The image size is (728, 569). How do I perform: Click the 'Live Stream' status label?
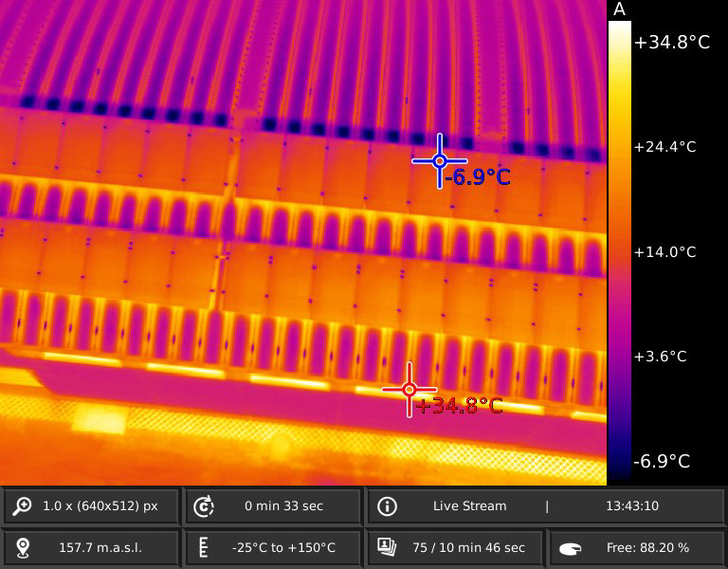tap(469, 505)
